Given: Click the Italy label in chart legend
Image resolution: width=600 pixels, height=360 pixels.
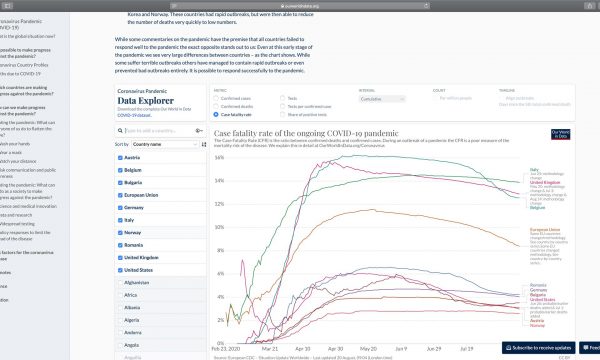Looking at the screenshot, I should 534,169.
